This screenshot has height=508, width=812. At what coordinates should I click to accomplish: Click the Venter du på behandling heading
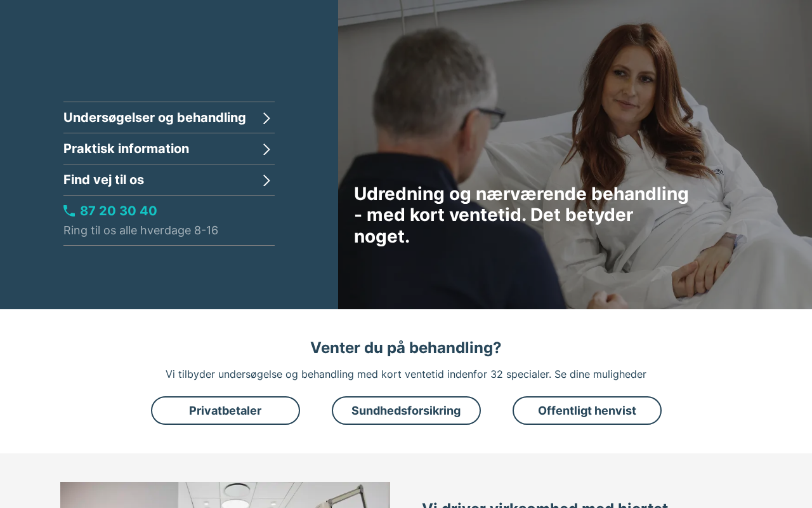(x=406, y=348)
